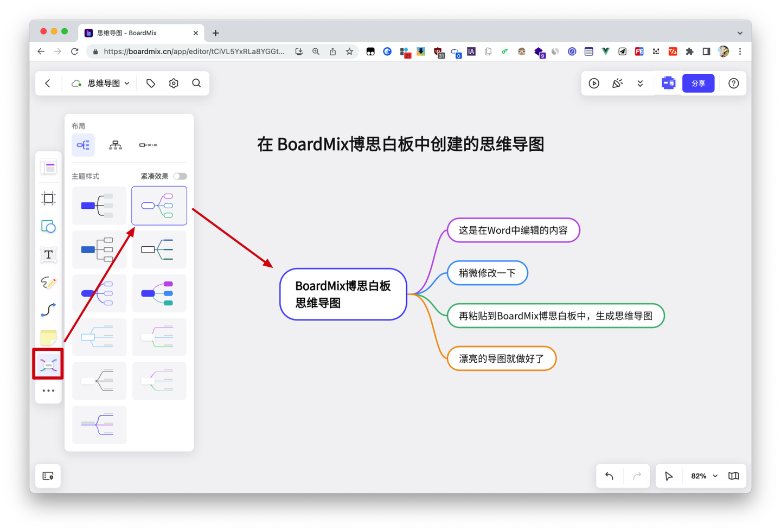The height and width of the screenshot is (532, 781).
Task: Select the pen drawing tool
Action: pyautogui.click(x=48, y=283)
